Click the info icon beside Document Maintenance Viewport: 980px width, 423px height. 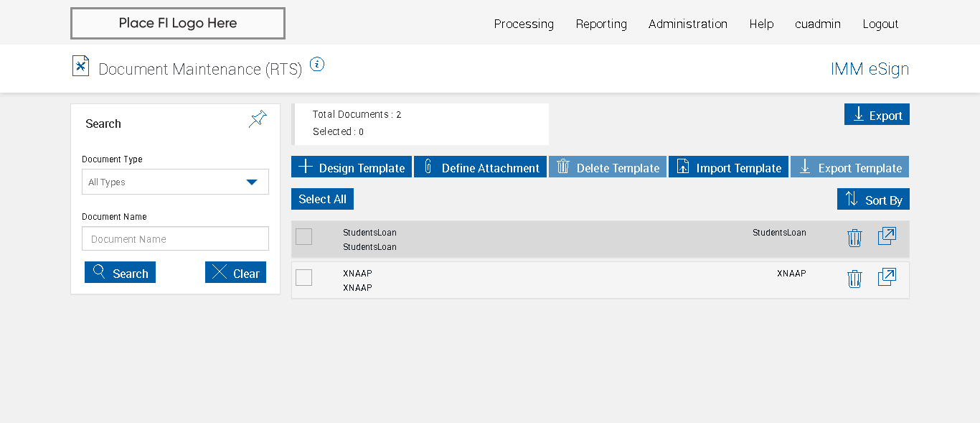[317, 65]
